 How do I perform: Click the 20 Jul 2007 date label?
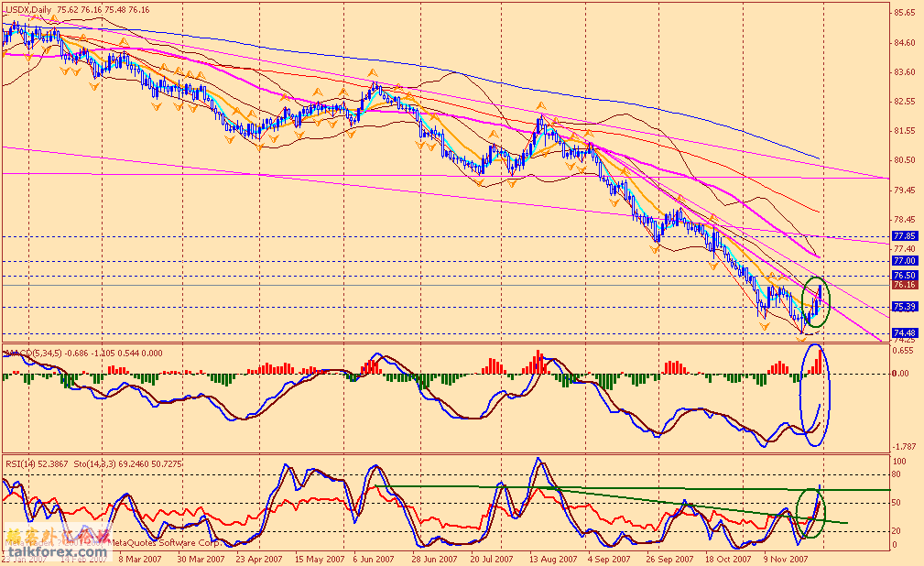point(492,559)
